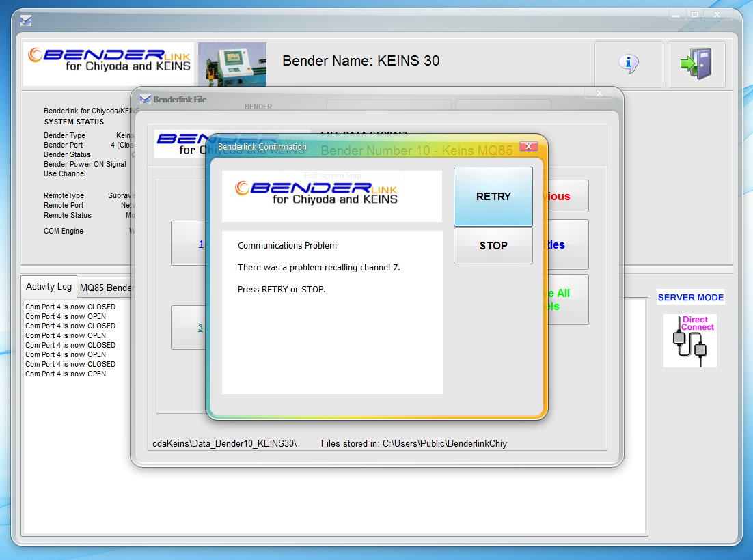753x560 pixels.
Task: Click the bender machine photo thumbnail
Action: [232, 64]
